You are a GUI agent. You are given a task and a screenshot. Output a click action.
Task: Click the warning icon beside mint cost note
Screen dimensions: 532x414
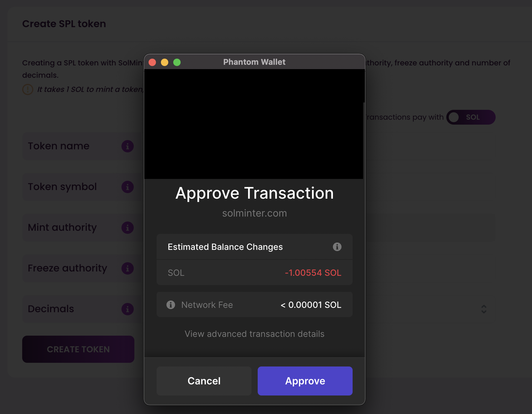(x=28, y=89)
